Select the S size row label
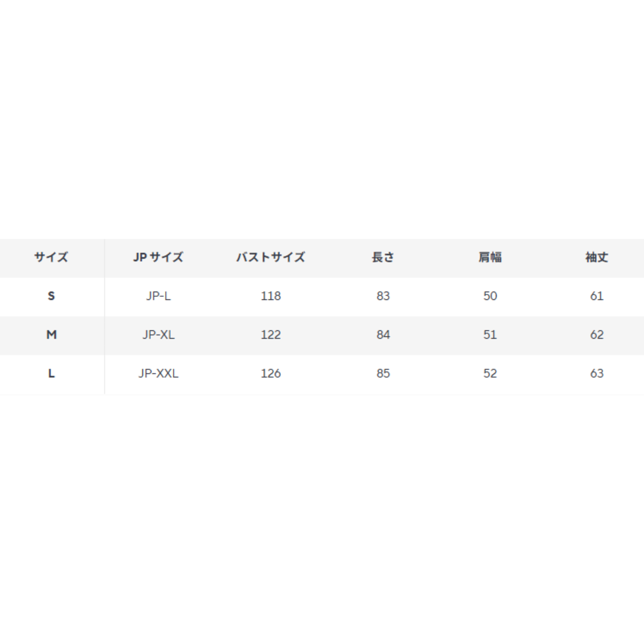This screenshot has width=644, height=644. (x=51, y=296)
